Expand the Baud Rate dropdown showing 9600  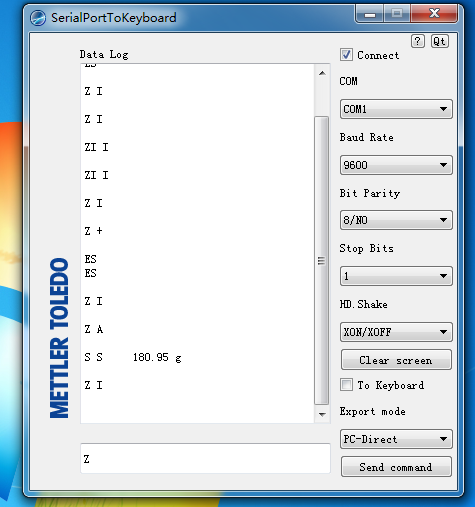click(x=396, y=165)
